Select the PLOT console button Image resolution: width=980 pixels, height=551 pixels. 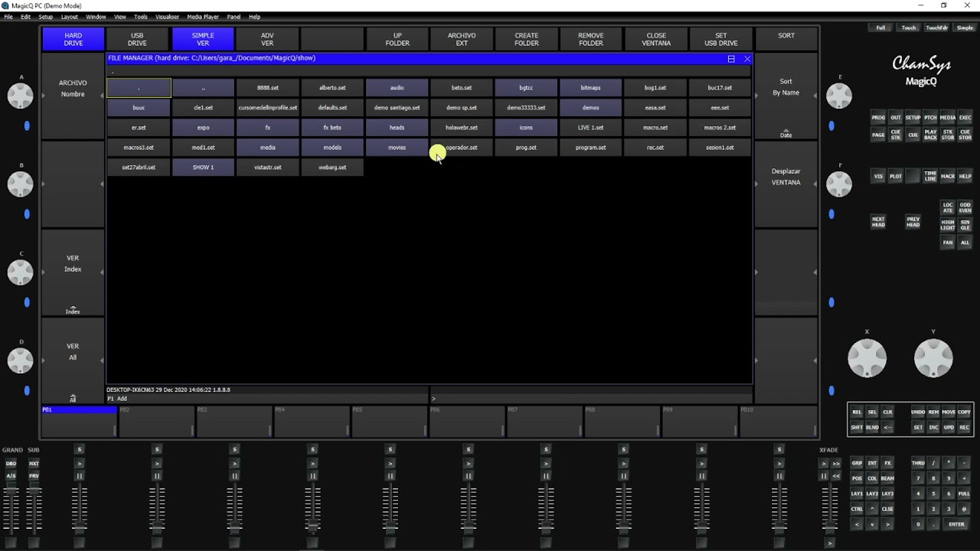[896, 176]
